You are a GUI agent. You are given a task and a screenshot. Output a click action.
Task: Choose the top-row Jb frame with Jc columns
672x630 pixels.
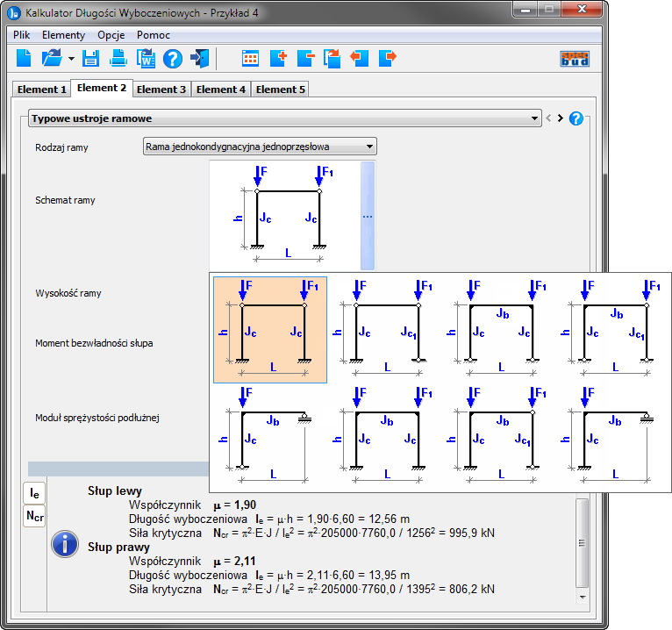pos(498,330)
